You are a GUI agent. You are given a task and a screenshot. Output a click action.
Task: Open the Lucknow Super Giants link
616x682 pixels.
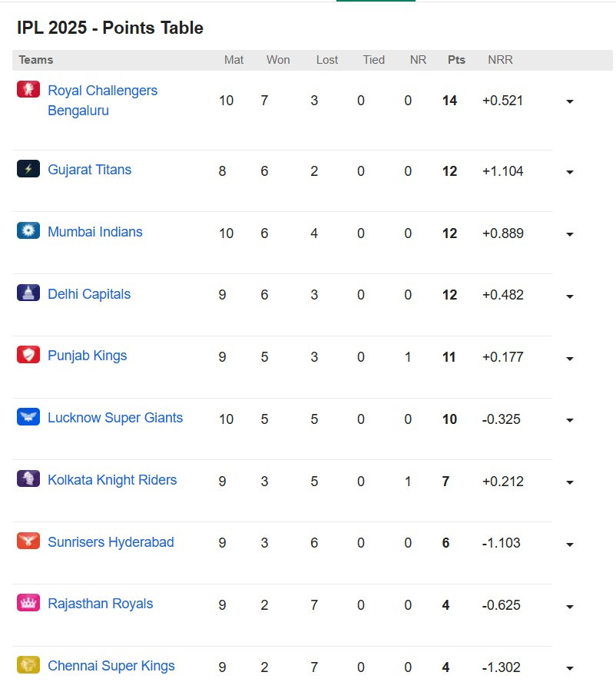pos(115,418)
